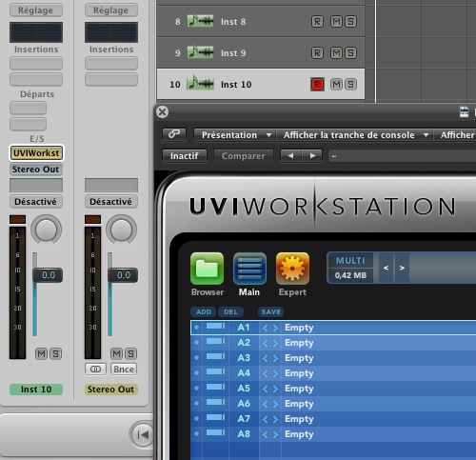Click Bnce bounce button on Stereo Out

[124, 370]
